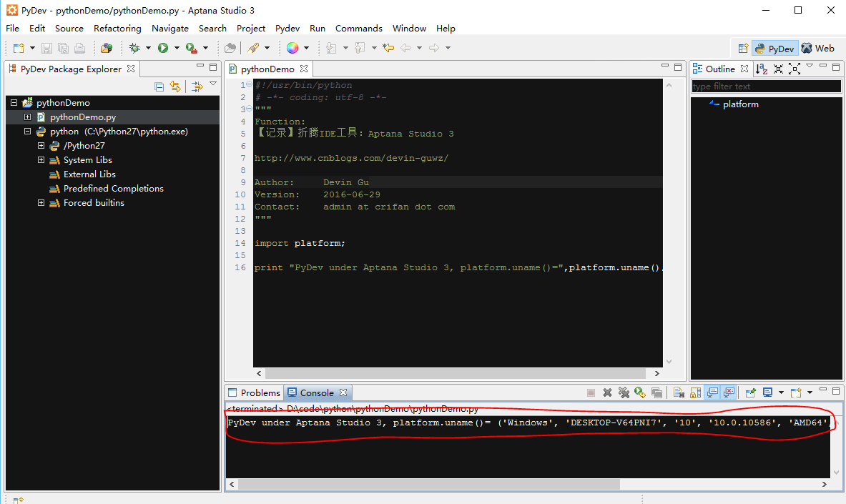846x504 pixels.
Task: Open the Pydev menu
Action: point(287,28)
